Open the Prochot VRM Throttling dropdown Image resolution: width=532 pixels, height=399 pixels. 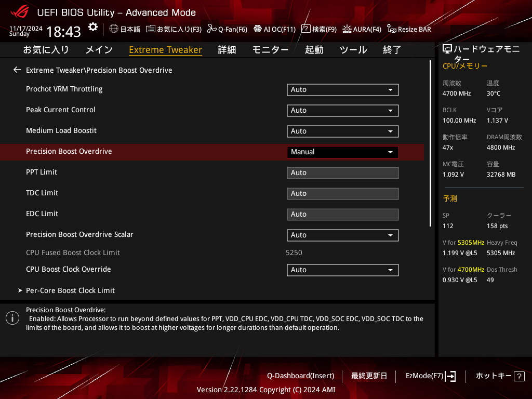tap(343, 89)
